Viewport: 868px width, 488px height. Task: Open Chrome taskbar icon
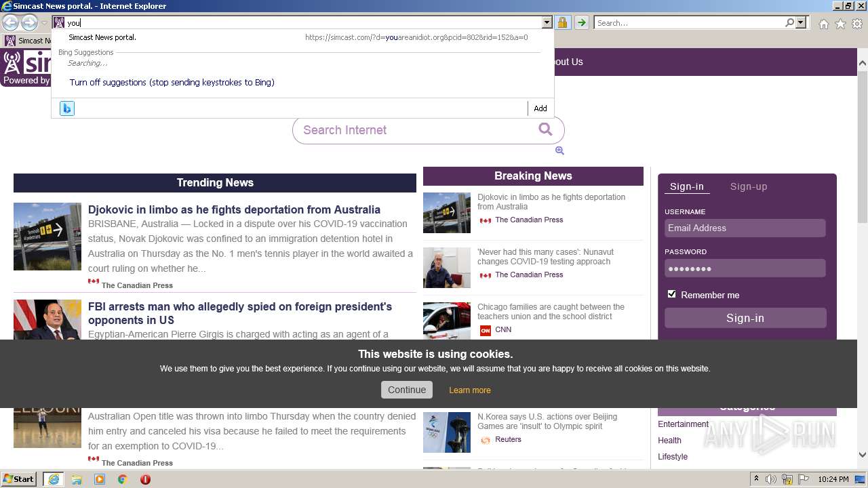pos(123,479)
